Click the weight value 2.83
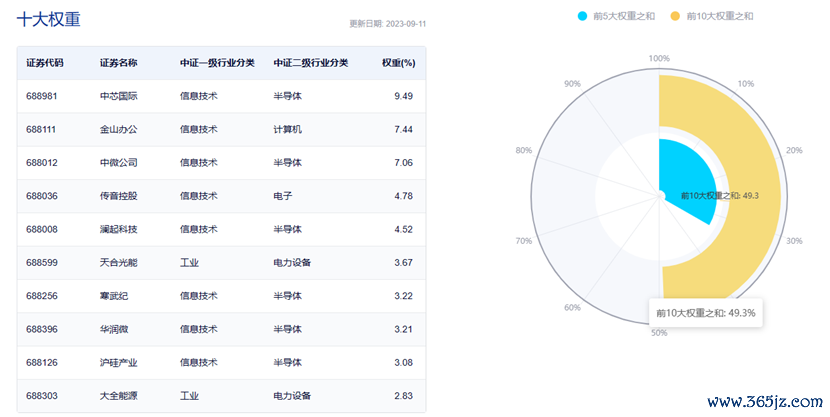 click(x=403, y=396)
